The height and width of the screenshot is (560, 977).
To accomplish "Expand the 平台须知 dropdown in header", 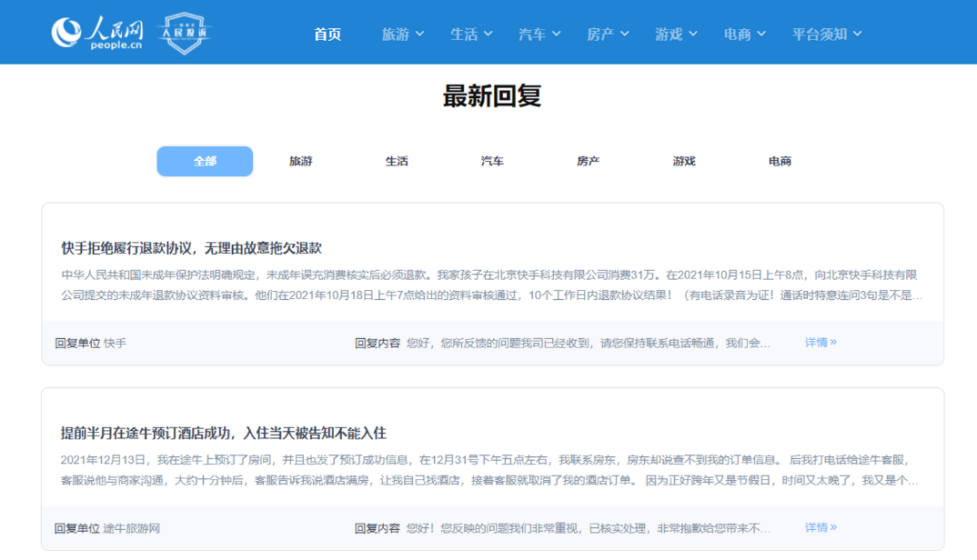I will [x=826, y=34].
